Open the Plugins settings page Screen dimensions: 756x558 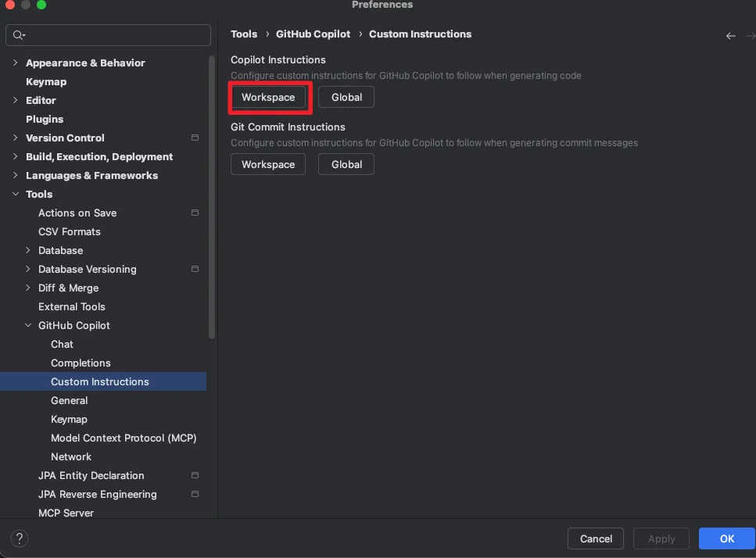[x=45, y=120]
